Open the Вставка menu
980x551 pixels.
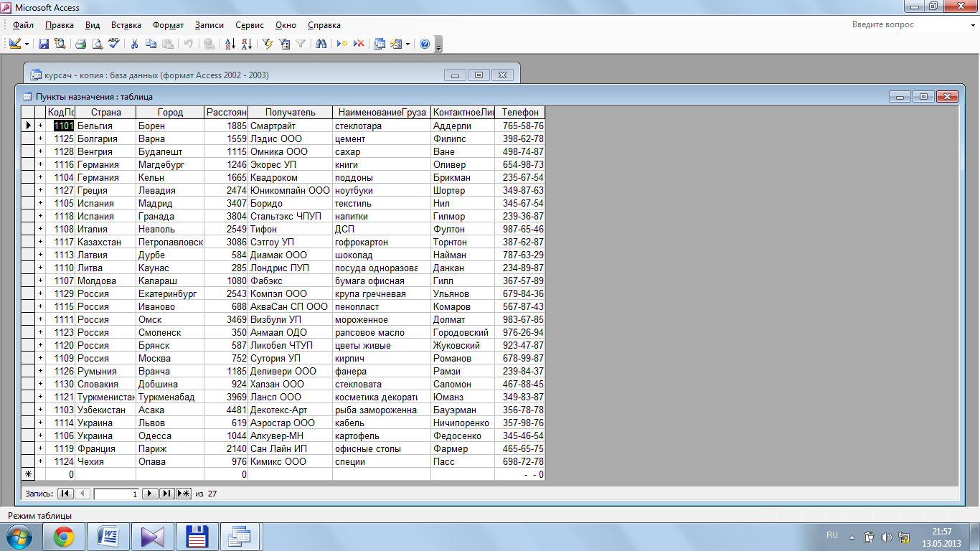coord(126,25)
